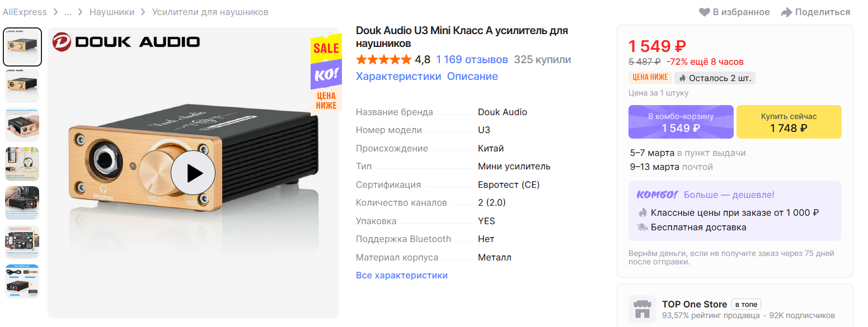Open the 1 169 отзывов reviews link
The height and width of the screenshot is (327, 868).
pos(472,59)
